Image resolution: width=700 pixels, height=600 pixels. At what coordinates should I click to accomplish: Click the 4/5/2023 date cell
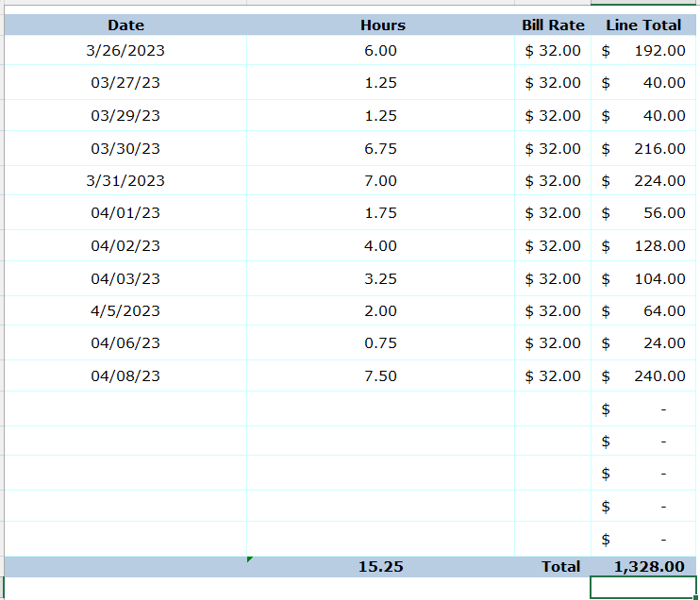125,311
